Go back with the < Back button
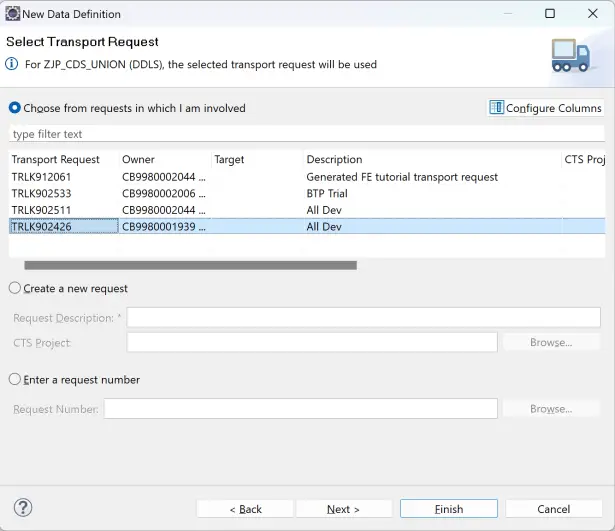 (245, 509)
